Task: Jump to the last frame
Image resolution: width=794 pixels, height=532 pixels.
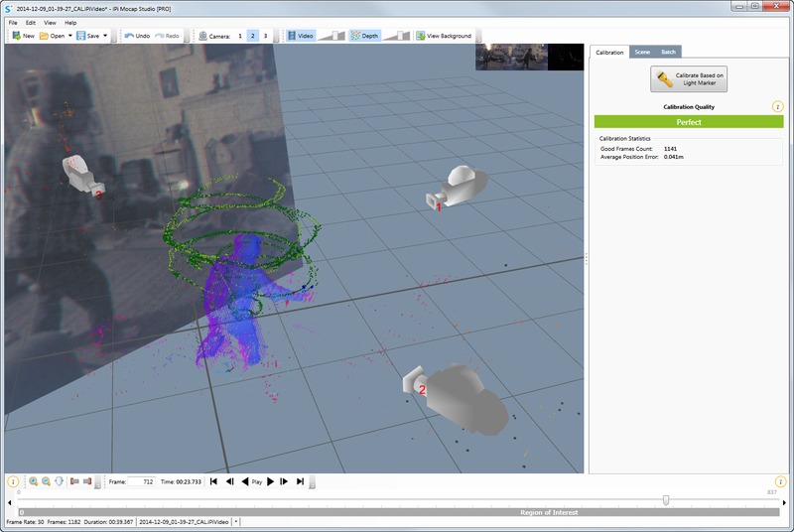Action: pyautogui.click(x=301, y=481)
